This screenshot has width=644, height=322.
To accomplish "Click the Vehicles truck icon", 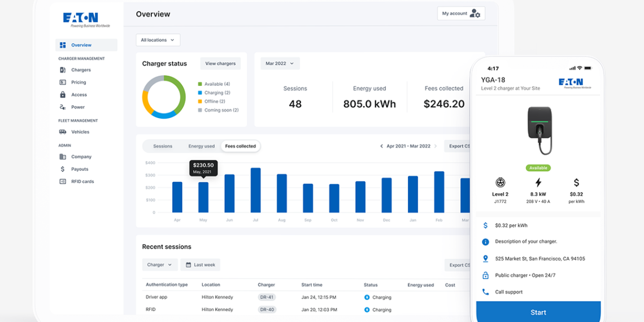I will [63, 132].
